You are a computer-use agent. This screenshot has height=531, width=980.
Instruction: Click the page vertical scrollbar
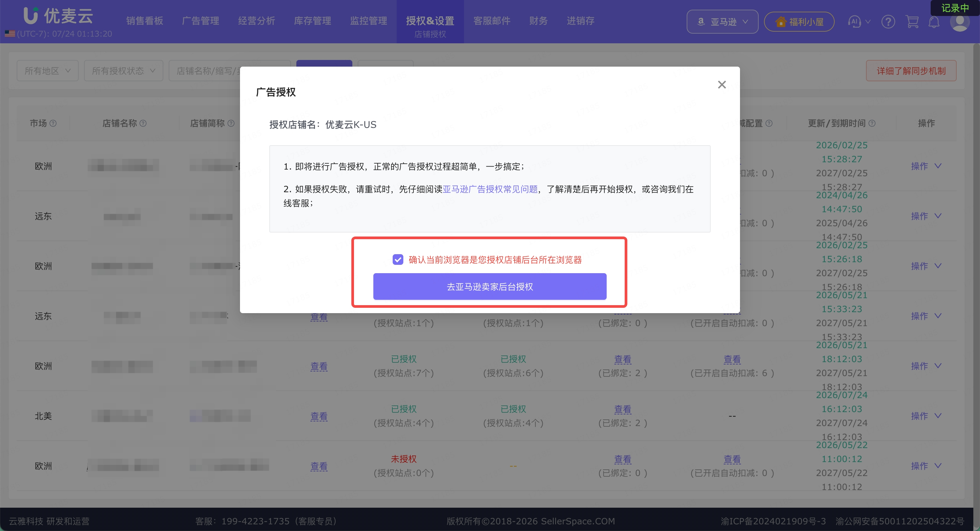click(977, 275)
